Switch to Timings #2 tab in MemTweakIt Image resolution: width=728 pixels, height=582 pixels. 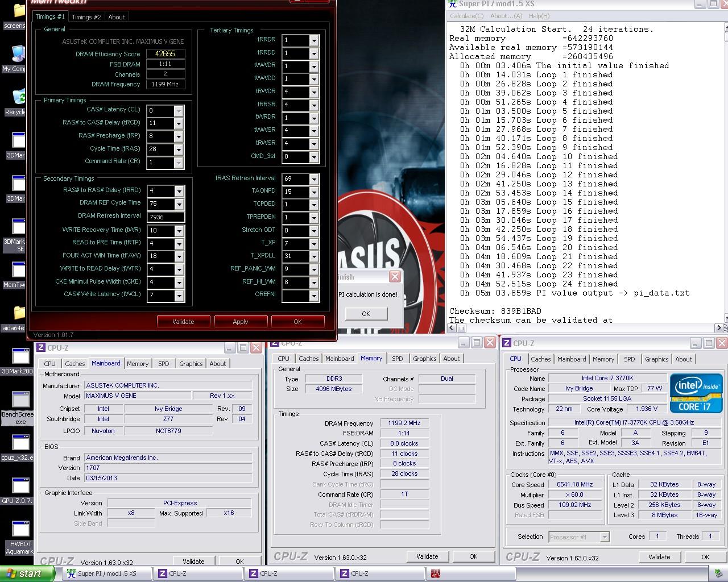pos(86,17)
